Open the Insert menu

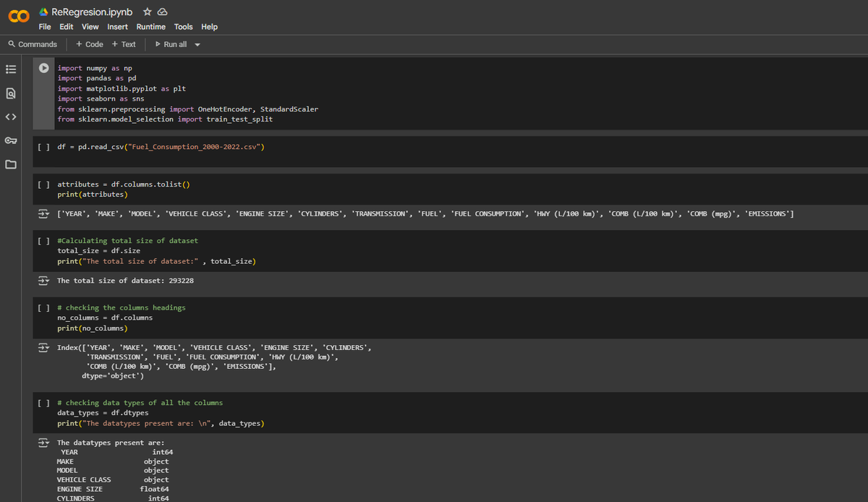pyautogui.click(x=117, y=27)
